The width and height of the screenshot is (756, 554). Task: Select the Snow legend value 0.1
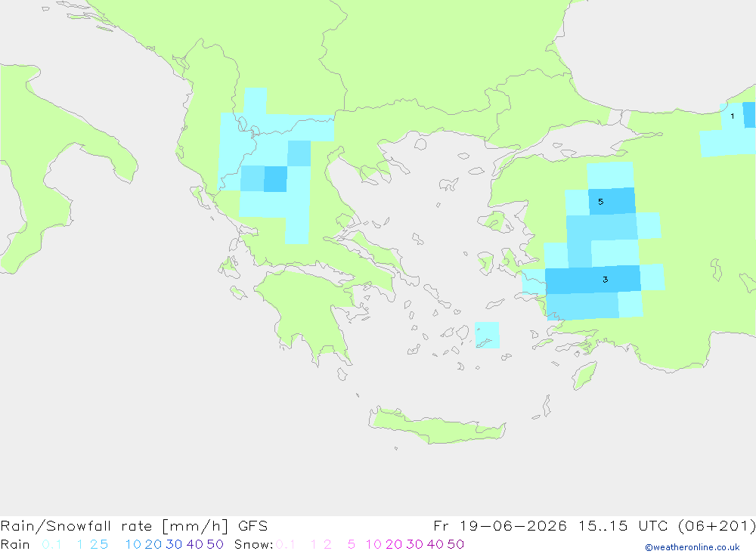(286, 544)
